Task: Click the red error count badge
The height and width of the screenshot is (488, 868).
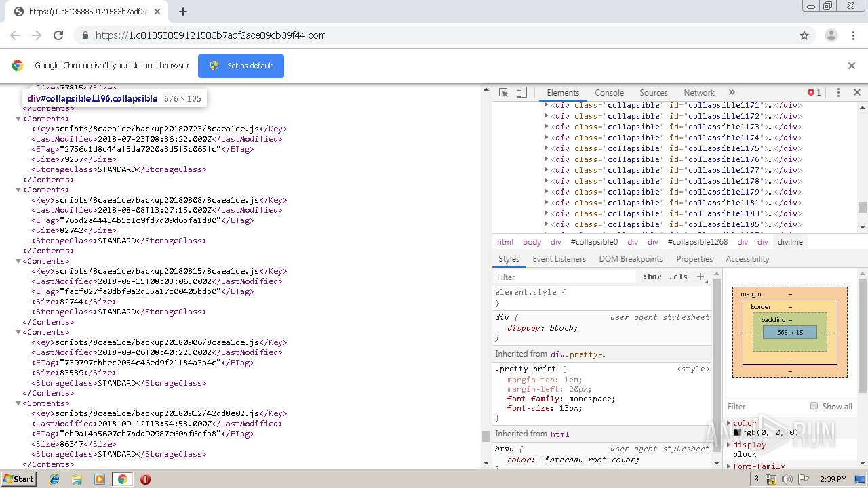Action: point(814,93)
